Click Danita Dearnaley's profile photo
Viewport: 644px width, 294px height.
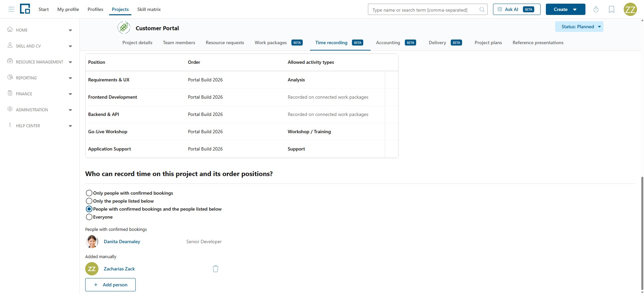92,242
